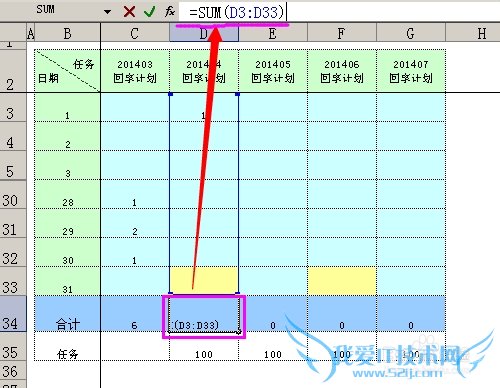Select row 5 header
The height and width of the screenshot is (388, 500).
13,166
